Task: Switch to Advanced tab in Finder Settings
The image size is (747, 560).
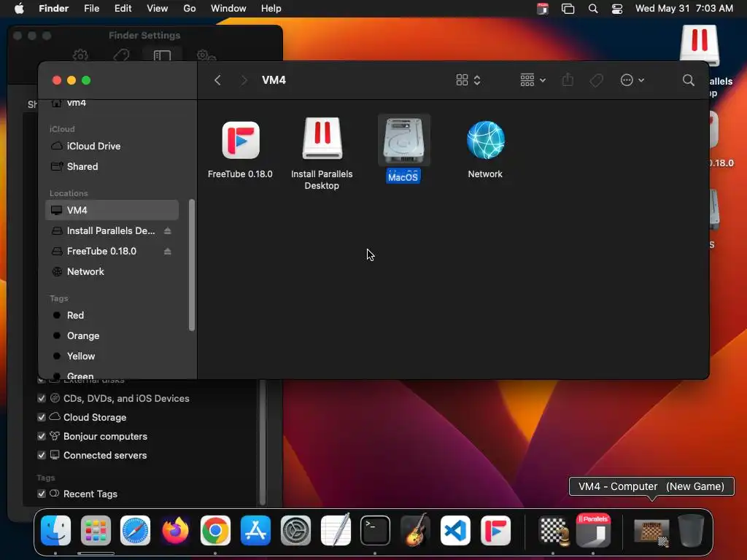Action: pyautogui.click(x=206, y=55)
